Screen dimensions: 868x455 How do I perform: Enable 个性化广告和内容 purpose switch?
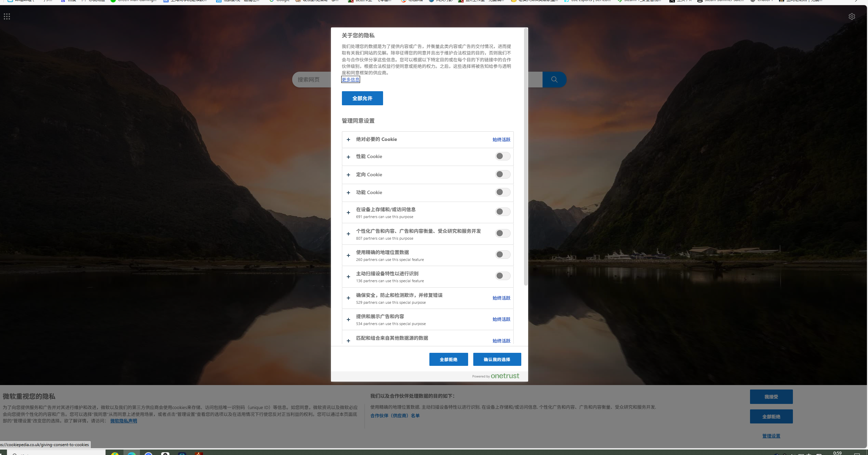click(503, 234)
